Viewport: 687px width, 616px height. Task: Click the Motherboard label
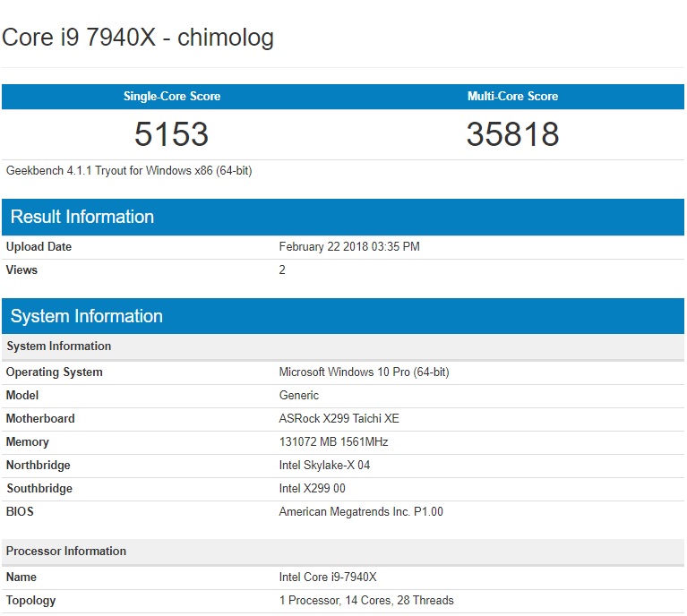40,418
